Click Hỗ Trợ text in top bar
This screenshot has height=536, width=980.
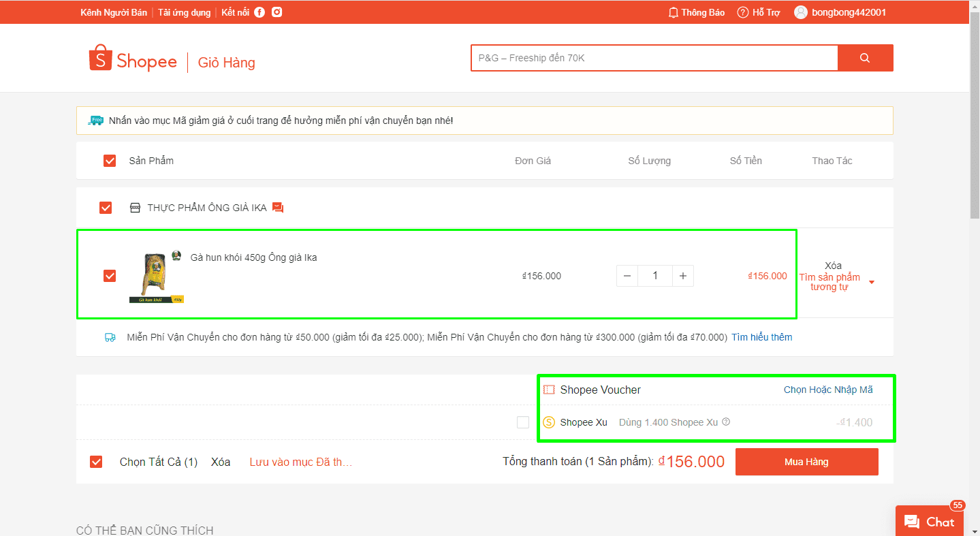tap(766, 12)
